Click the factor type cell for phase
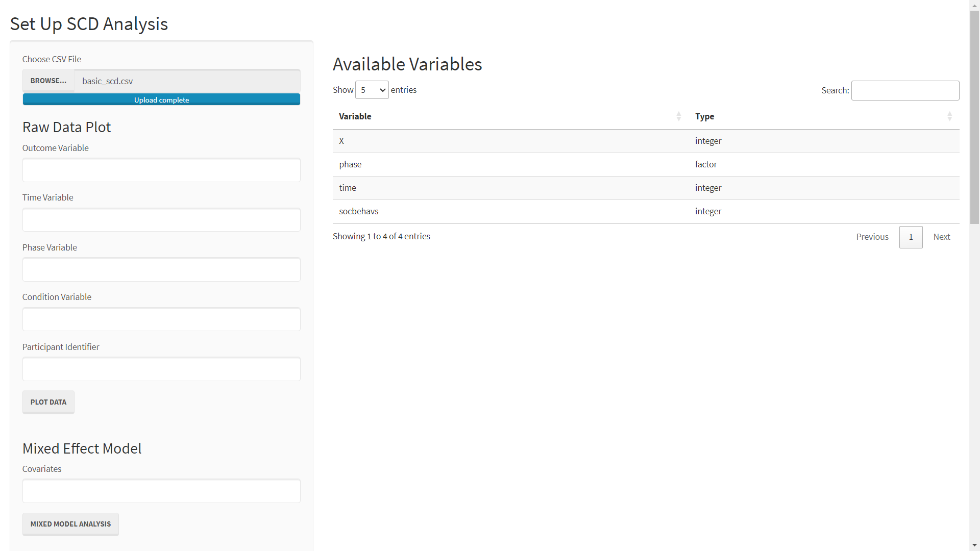Viewport: 980px width, 551px height. [x=824, y=164]
